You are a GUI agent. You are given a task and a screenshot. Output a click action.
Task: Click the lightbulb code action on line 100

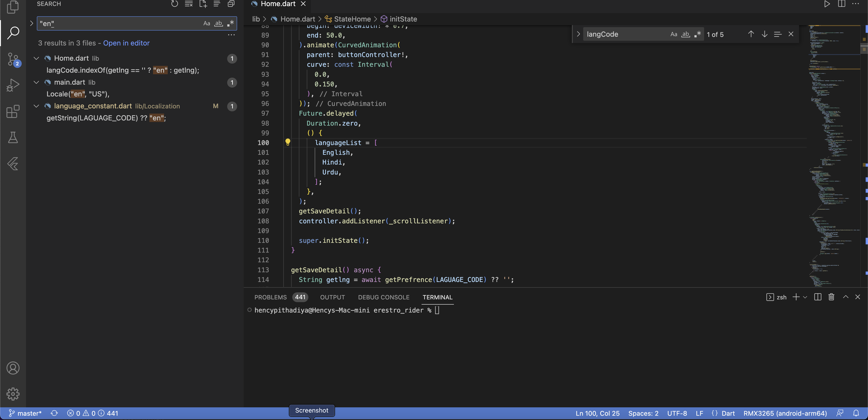[288, 142]
